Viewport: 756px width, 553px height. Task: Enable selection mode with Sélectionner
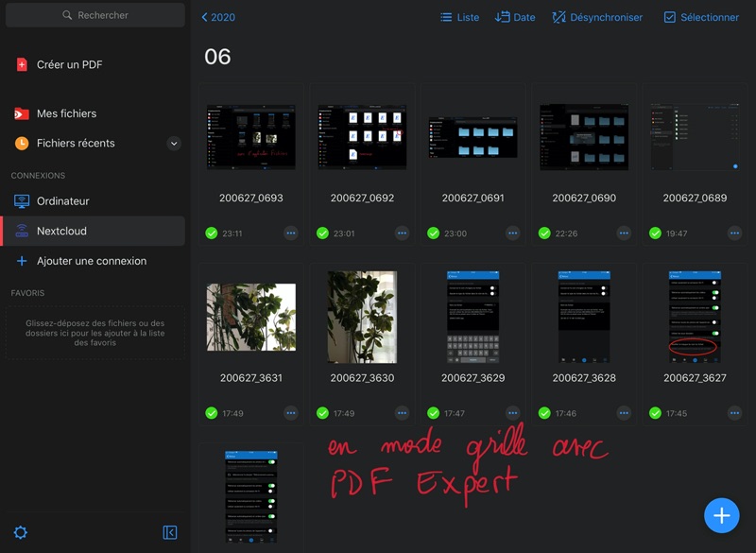tap(701, 17)
